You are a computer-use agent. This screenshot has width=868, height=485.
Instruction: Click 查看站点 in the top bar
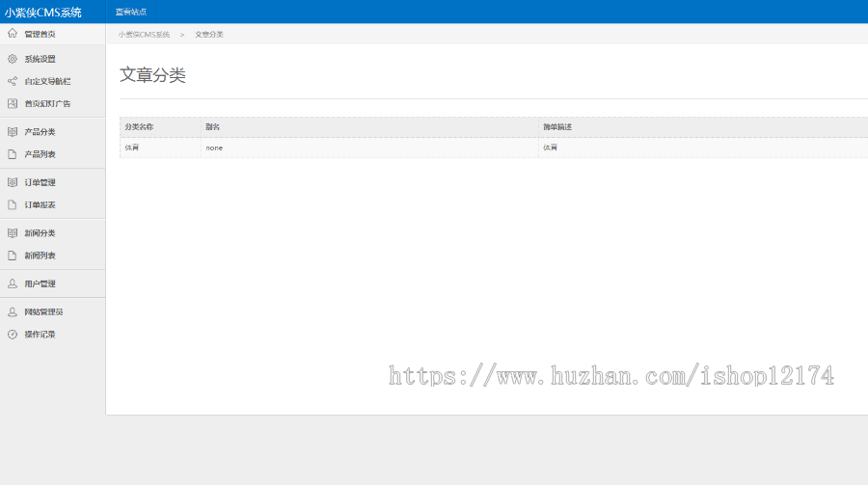(x=130, y=12)
